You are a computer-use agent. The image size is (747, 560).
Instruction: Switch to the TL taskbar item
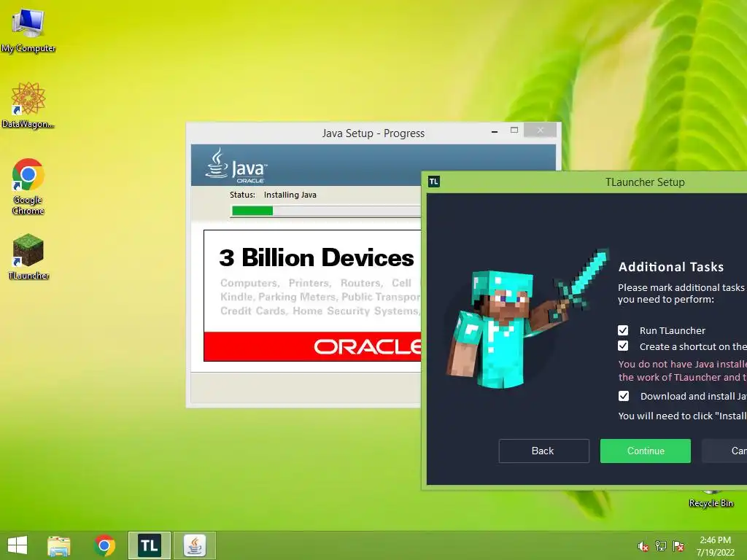coord(149,545)
